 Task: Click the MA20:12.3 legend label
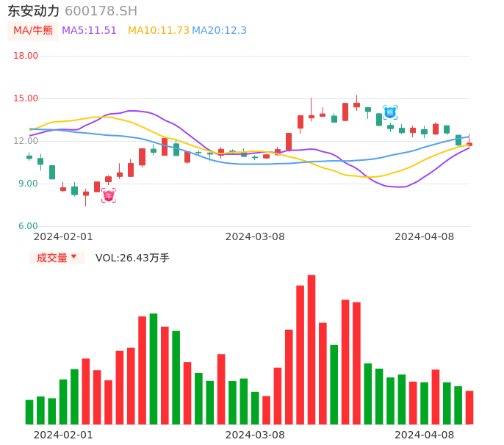[x=219, y=30]
